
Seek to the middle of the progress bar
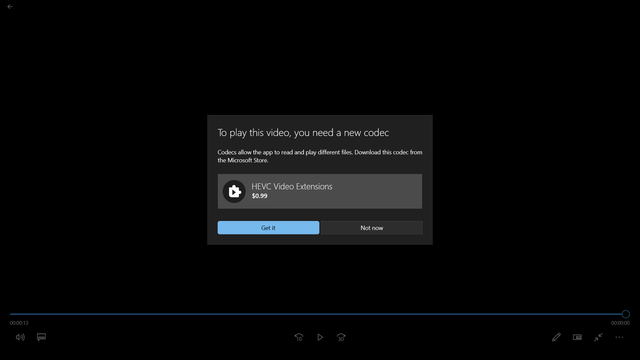[x=318, y=314]
